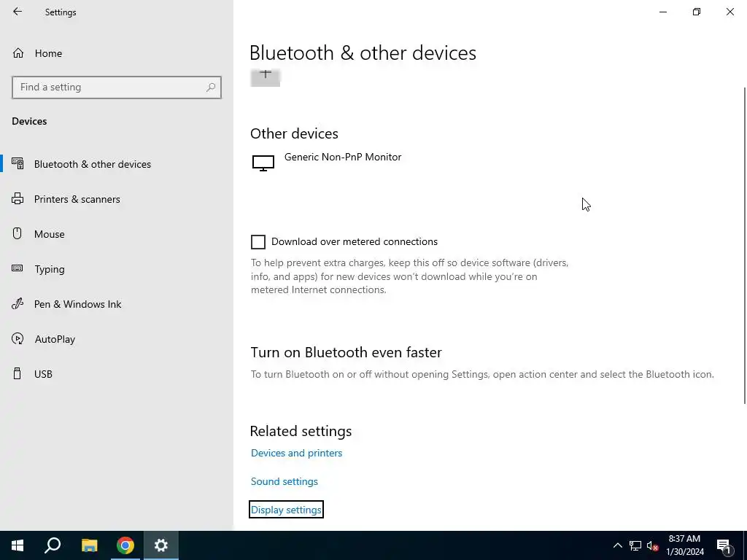Open Action Center notifications icon
The image size is (747, 560).
point(724,545)
